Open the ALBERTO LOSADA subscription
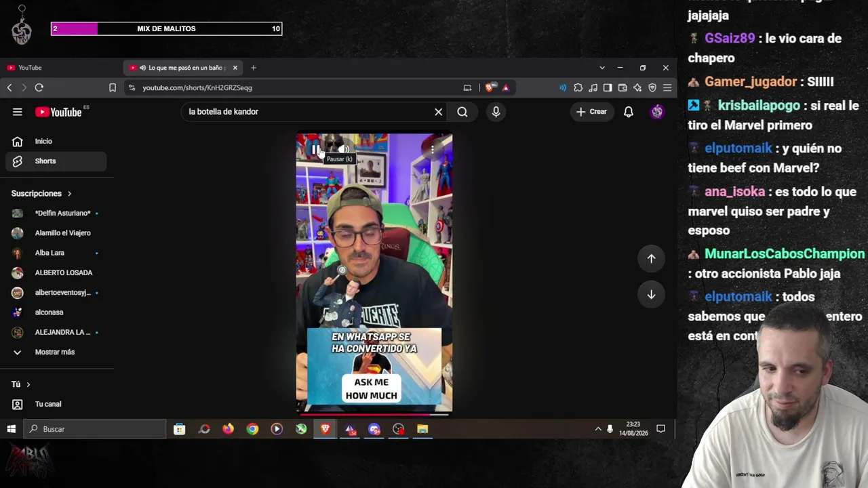 click(57, 272)
